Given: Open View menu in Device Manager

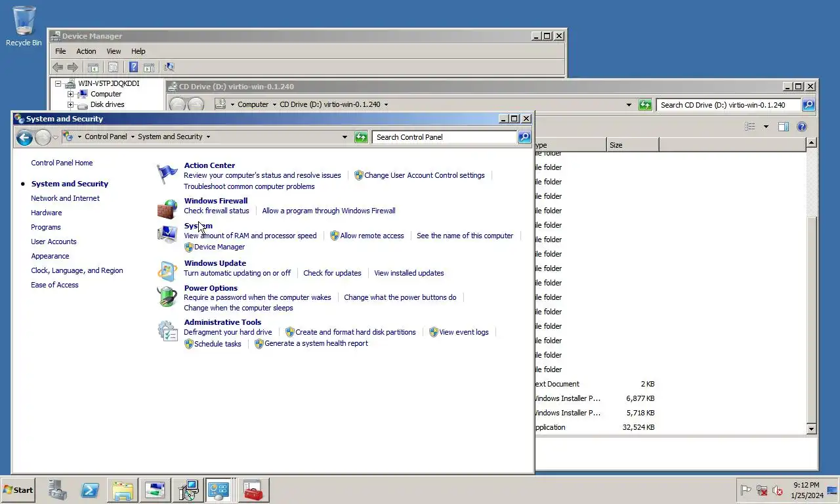Looking at the screenshot, I should [x=114, y=51].
